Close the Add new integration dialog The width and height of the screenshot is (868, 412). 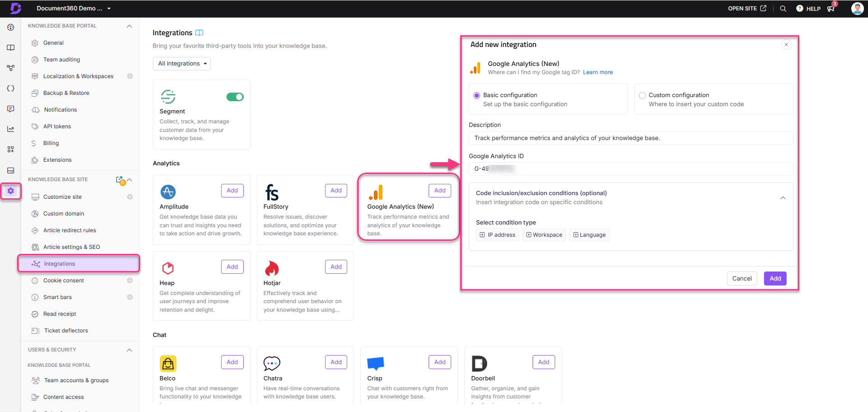tap(786, 45)
